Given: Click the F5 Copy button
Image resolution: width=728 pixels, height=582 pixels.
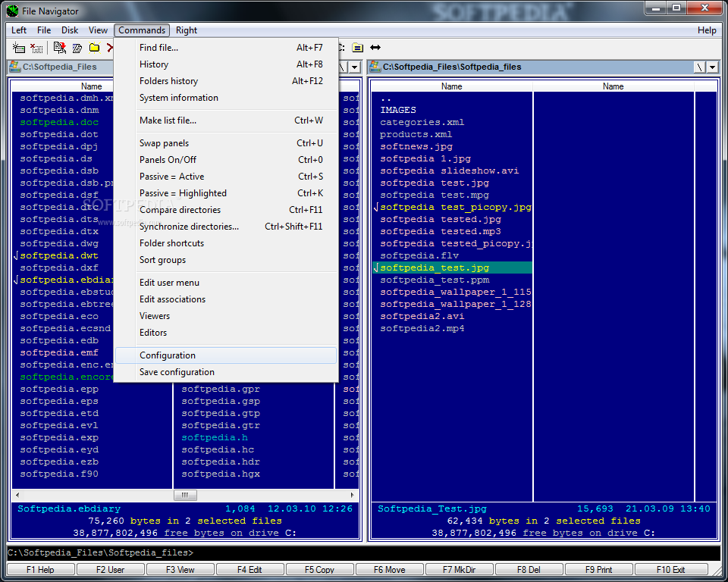Looking at the screenshot, I should [x=320, y=569].
